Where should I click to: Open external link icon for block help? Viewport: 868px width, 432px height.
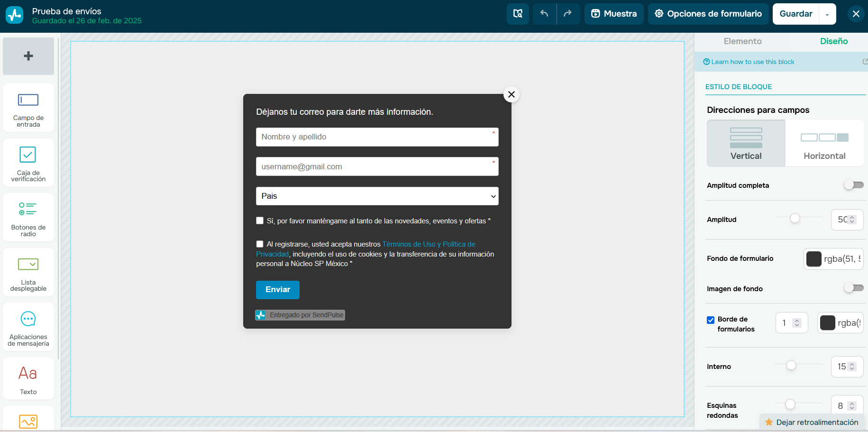coord(865,62)
